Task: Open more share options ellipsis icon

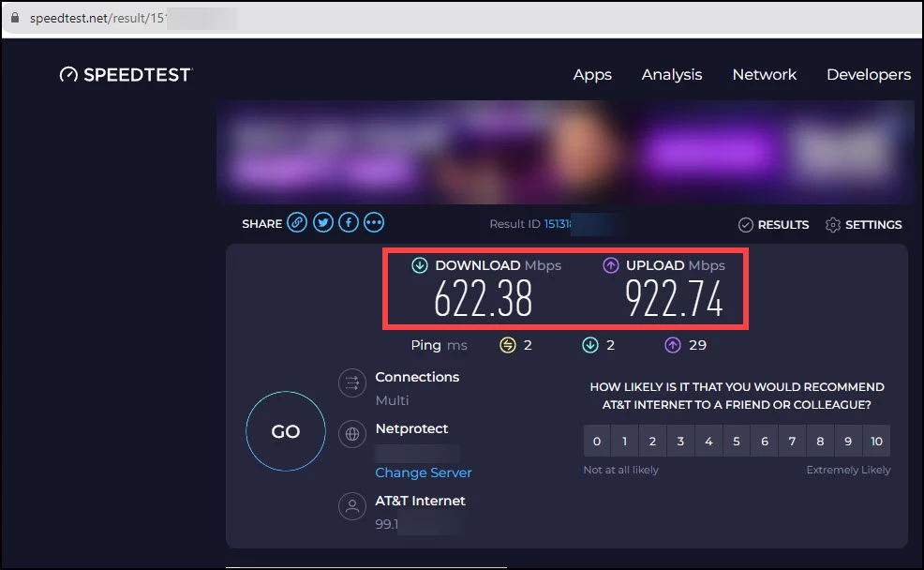Action: [x=374, y=223]
